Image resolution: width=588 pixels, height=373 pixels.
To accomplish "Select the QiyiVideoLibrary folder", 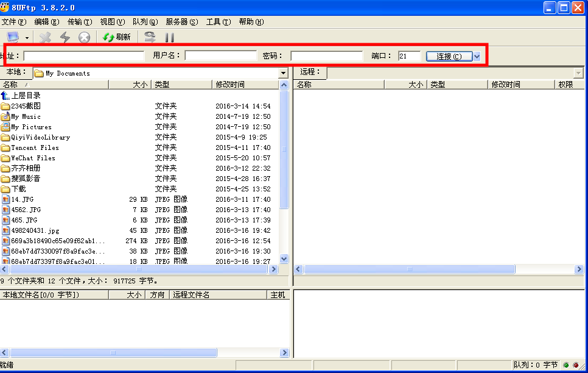I will click(x=36, y=137).
